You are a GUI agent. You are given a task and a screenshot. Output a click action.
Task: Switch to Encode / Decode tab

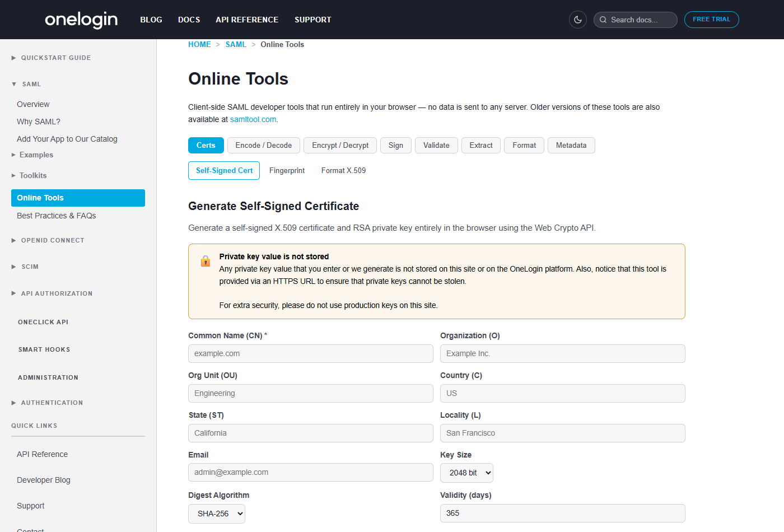(x=264, y=145)
